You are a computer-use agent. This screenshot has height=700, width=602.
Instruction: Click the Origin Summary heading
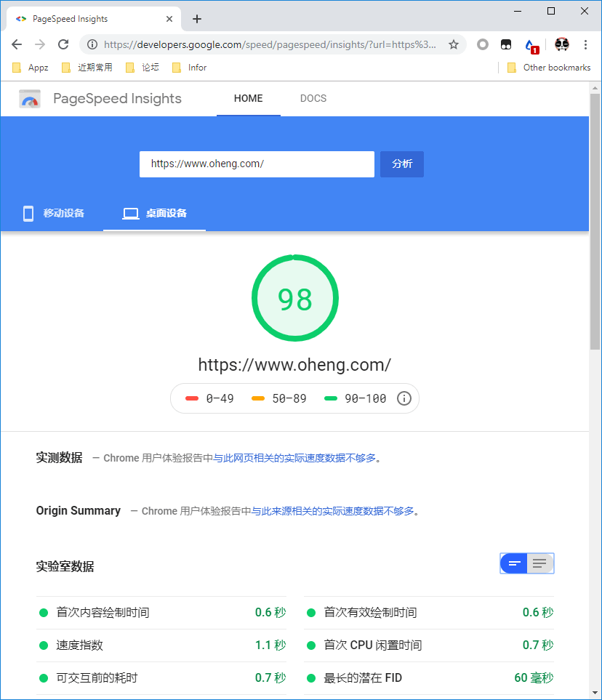pos(78,511)
